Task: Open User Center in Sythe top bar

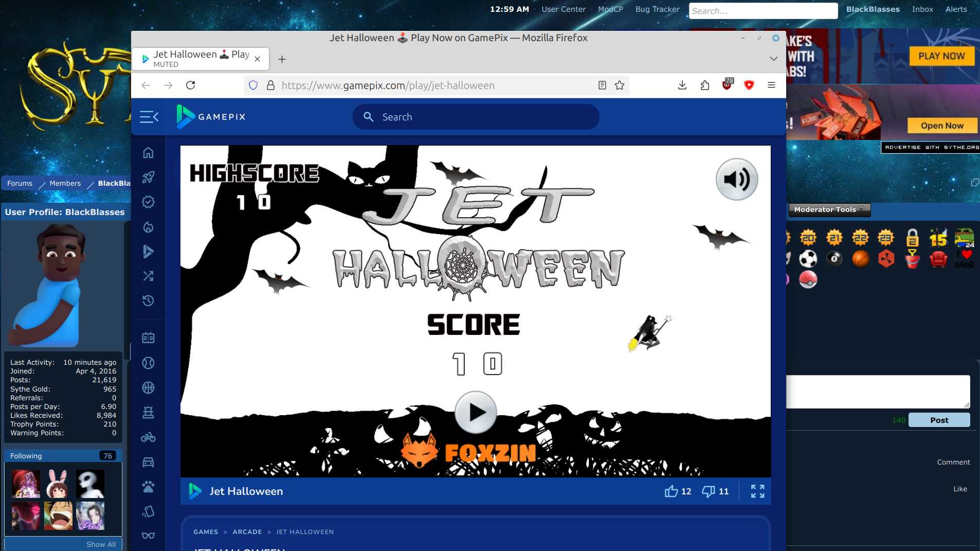Action: coord(564,9)
